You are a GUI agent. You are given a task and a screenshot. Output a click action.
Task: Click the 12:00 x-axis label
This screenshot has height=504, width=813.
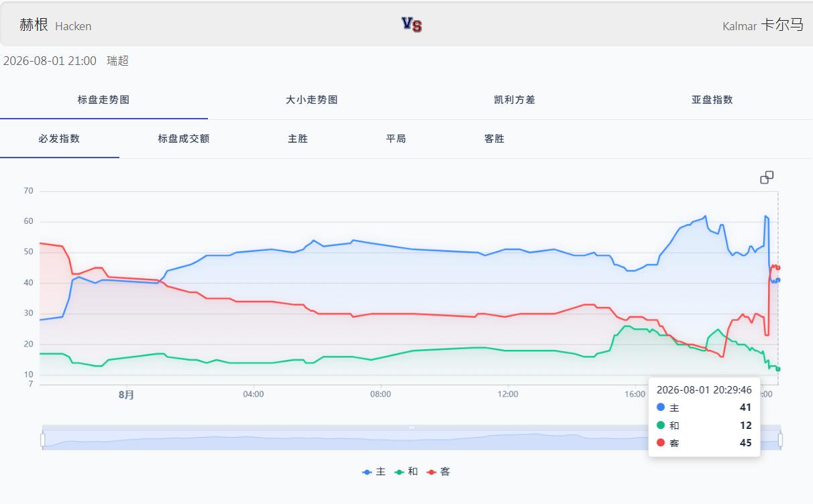coord(508,394)
